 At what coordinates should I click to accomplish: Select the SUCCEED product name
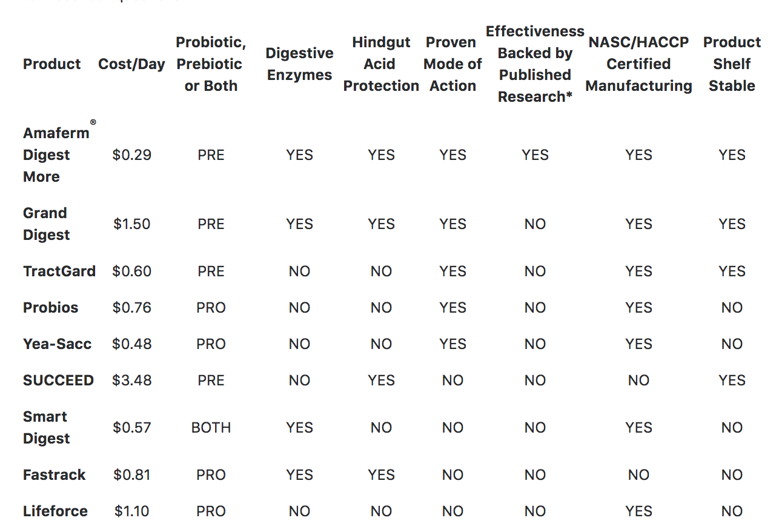[58, 381]
